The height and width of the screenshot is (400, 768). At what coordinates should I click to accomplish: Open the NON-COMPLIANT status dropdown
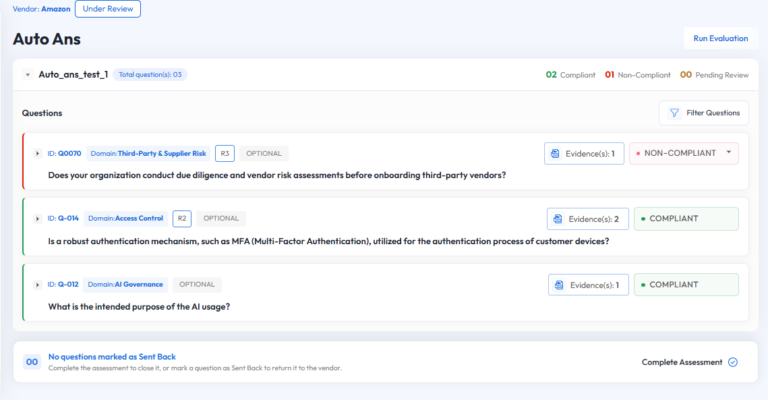click(x=684, y=153)
